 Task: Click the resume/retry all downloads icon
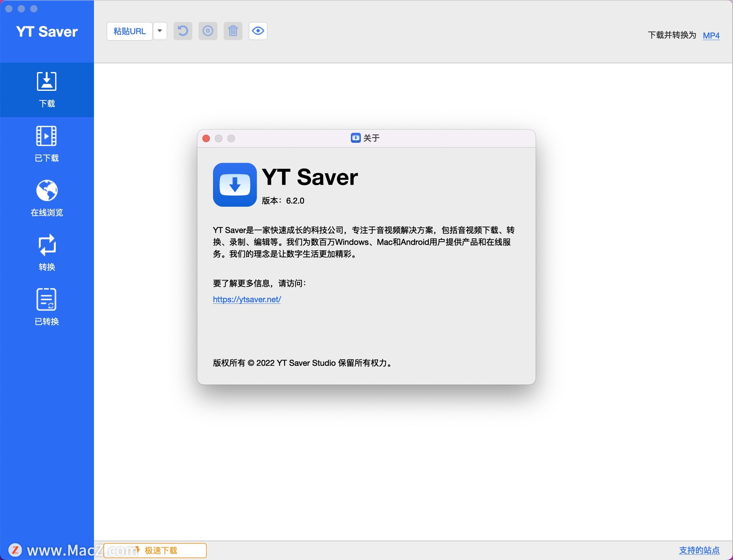[x=183, y=31]
